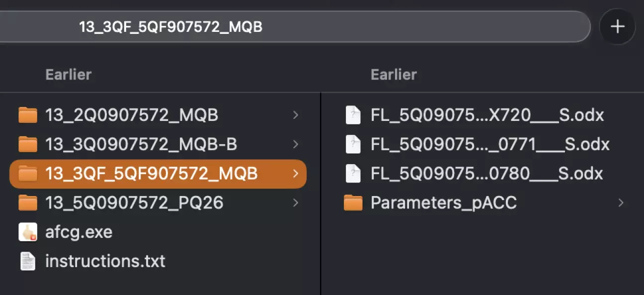Expand 13_2Q0907572_MQB using its chevron
Viewport: 644px width, 295px height.
296,115
